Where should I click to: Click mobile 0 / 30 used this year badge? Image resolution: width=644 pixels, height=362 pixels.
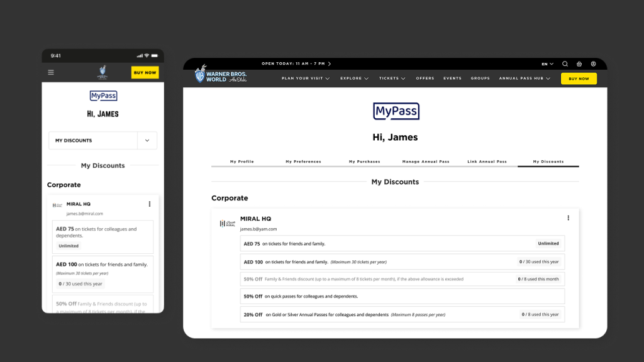point(80,283)
